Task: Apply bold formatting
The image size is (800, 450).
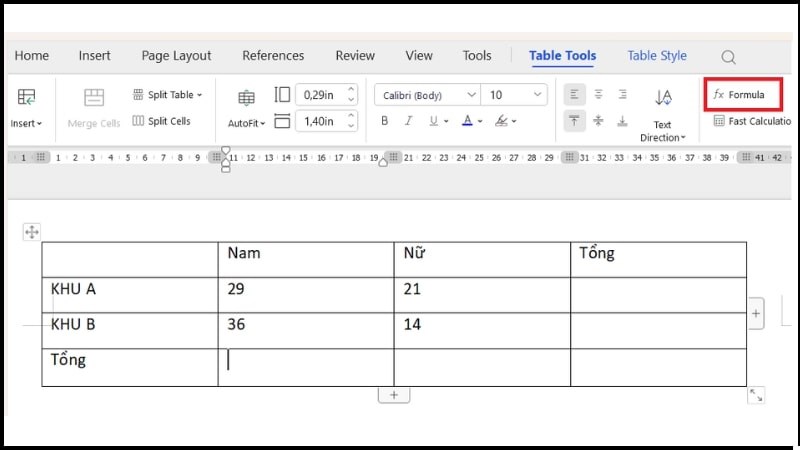Action: pos(384,121)
